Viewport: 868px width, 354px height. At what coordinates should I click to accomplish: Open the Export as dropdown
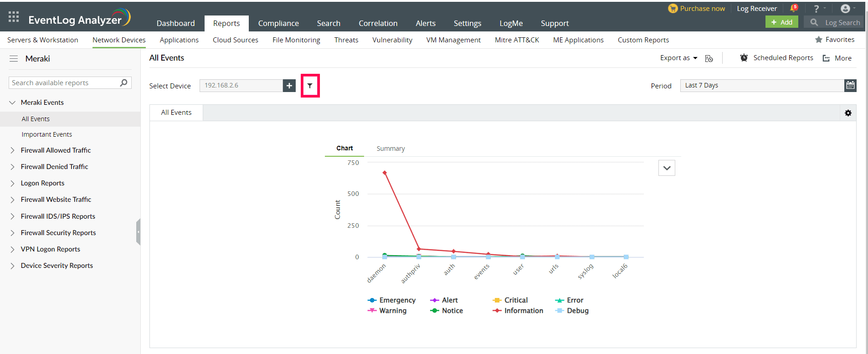point(678,58)
